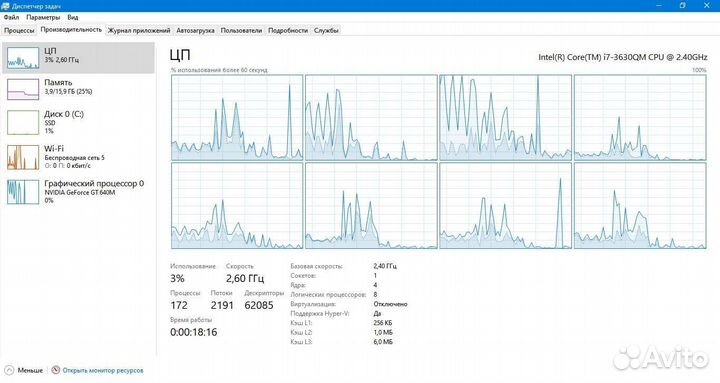Click the uptime value 0:00:18:16

pyautogui.click(x=193, y=332)
